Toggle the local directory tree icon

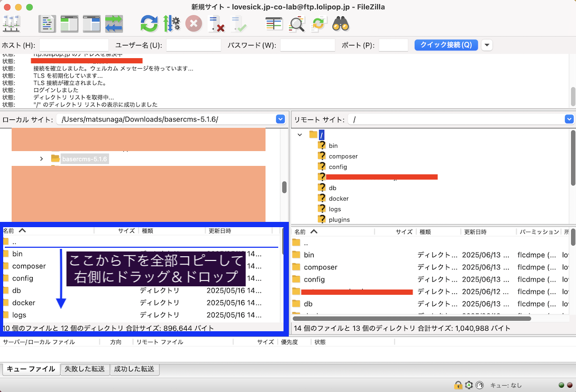[x=69, y=24]
